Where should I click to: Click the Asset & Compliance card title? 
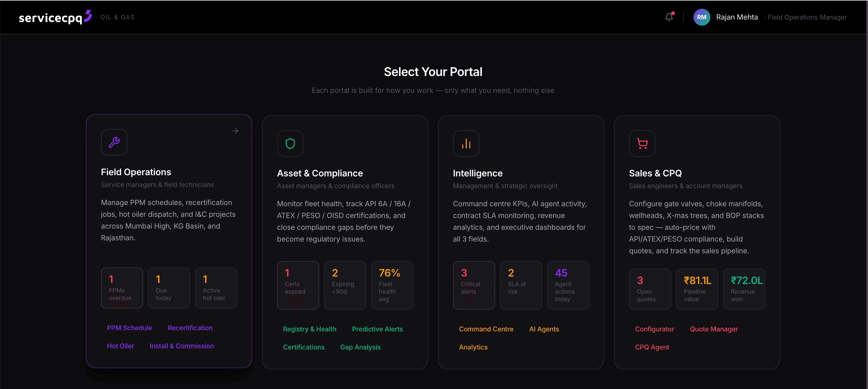320,173
